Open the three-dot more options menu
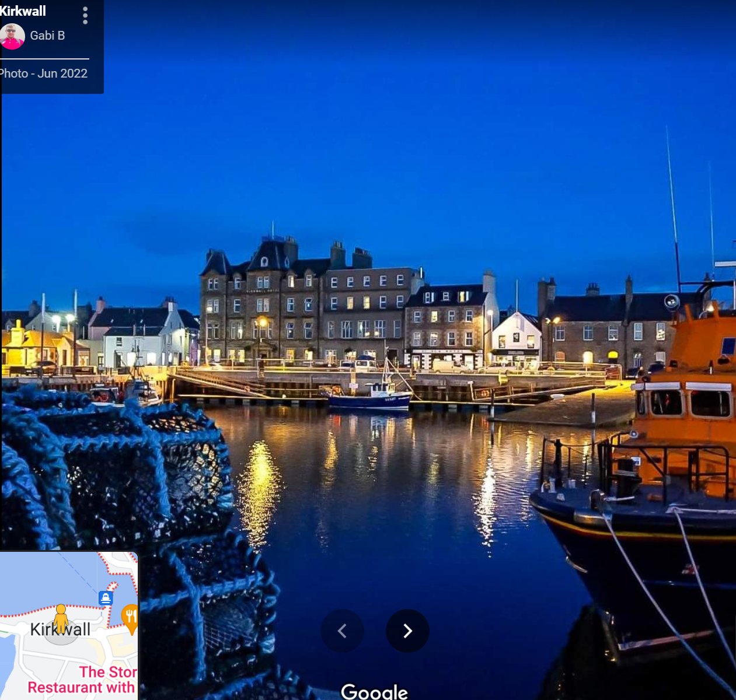Viewport: 736px width, 700px height. click(85, 16)
